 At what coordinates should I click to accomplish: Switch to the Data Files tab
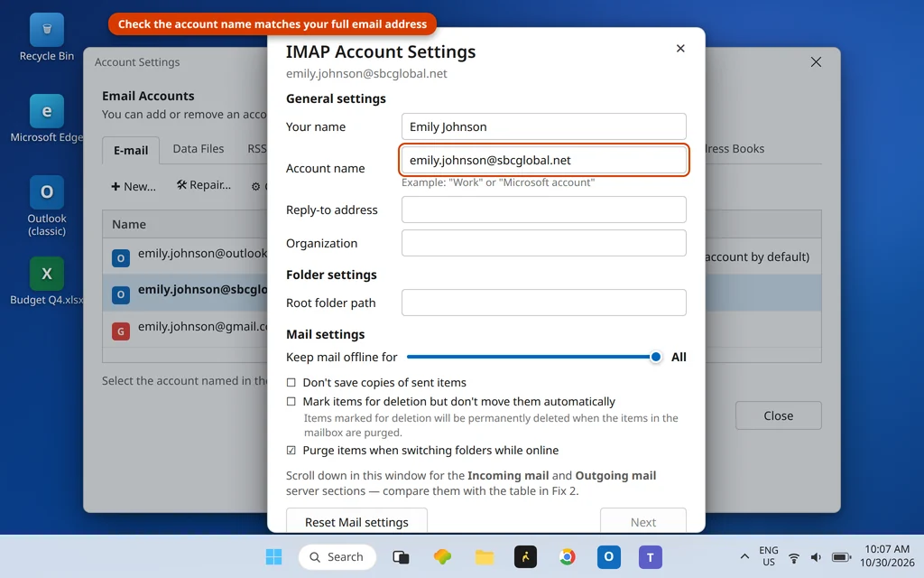tap(198, 149)
